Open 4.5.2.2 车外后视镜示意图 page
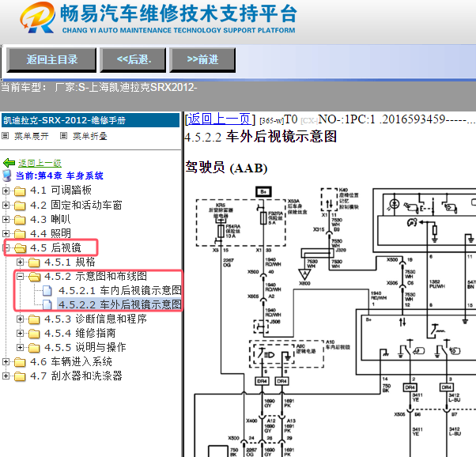The width and height of the screenshot is (476, 457). coord(120,304)
